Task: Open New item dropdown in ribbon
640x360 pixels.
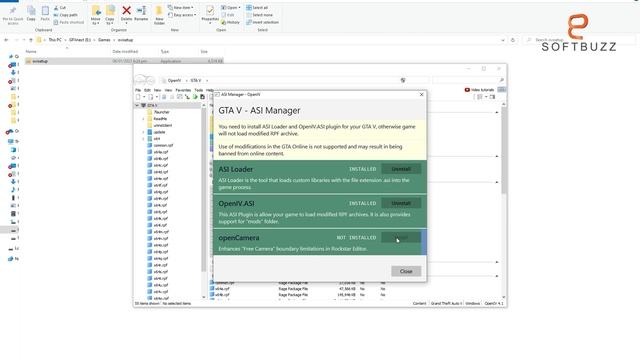Action: coord(180,8)
